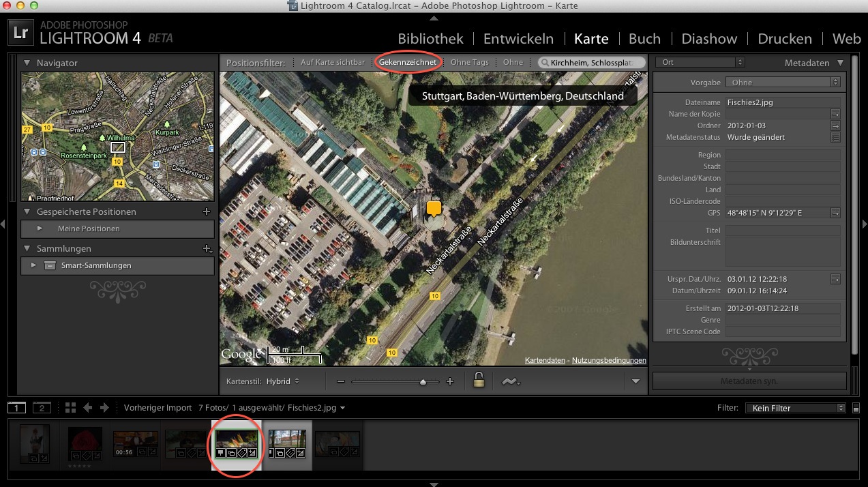Screen dimensions: 868x487
Task: Select the Ohne Tags filter
Action: point(470,63)
